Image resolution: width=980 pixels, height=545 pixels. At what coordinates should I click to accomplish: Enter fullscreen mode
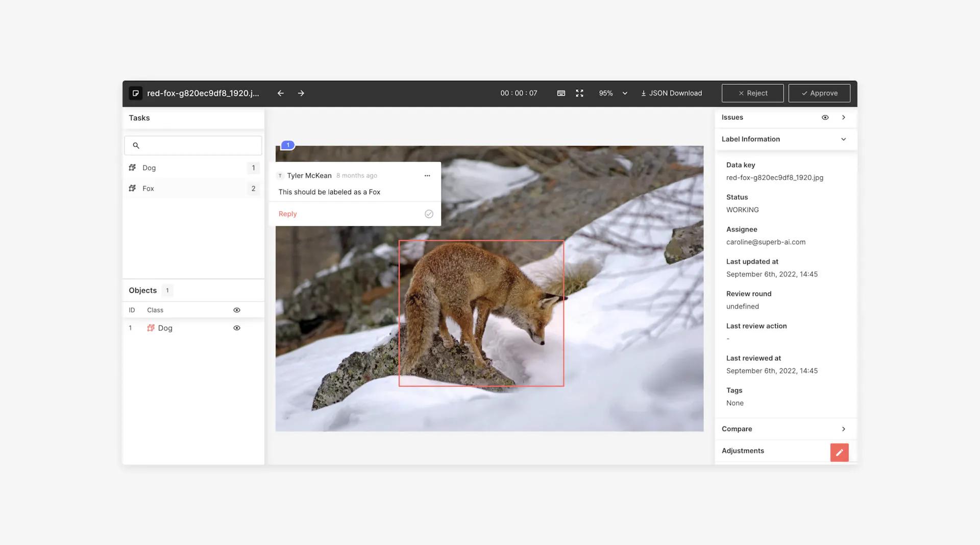click(x=579, y=93)
